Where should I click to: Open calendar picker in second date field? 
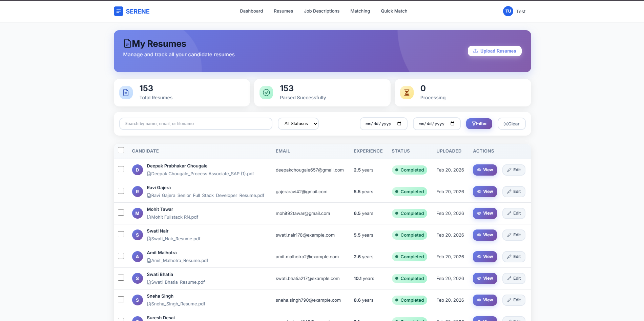(x=452, y=124)
